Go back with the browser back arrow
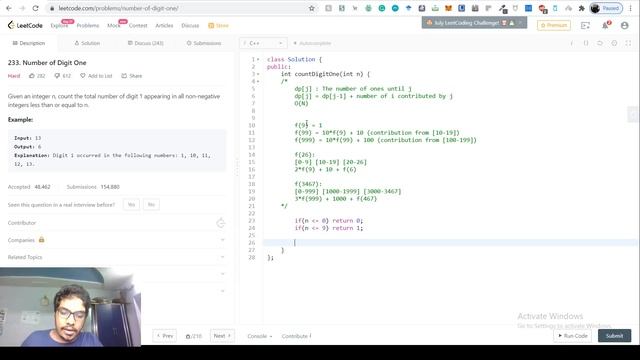 pos(9,8)
